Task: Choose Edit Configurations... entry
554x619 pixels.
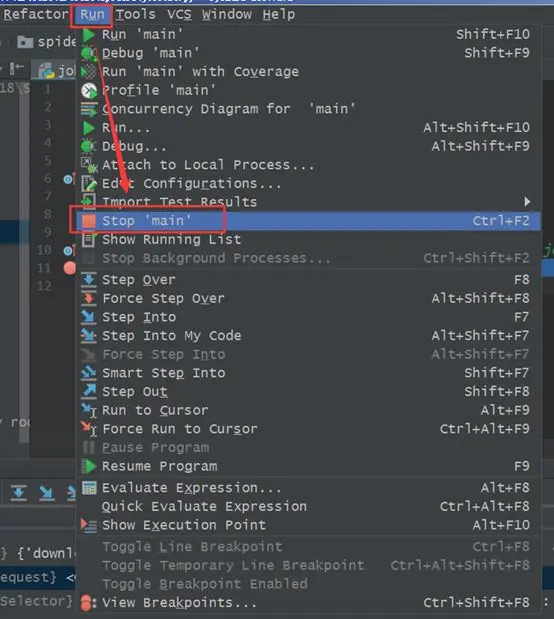Action: click(x=308, y=184)
